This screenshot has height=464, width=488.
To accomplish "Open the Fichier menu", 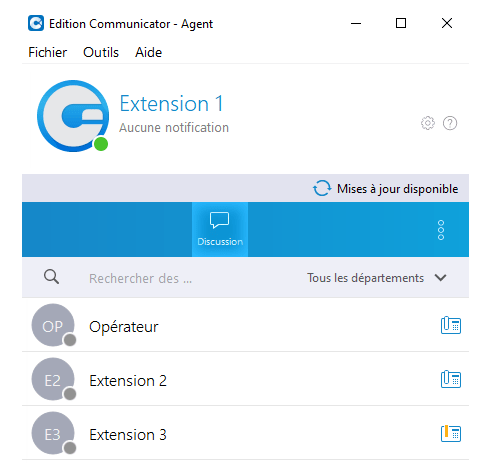I will [x=47, y=52].
